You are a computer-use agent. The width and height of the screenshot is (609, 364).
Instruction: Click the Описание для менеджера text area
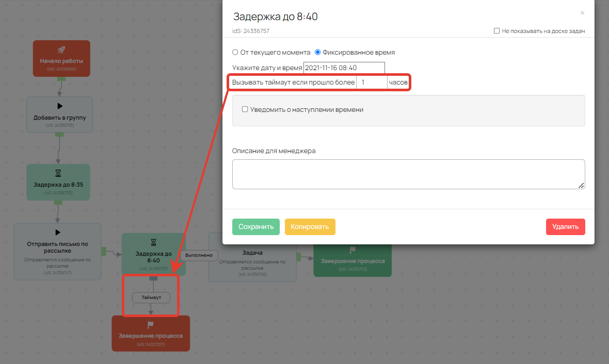(x=408, y=174)
